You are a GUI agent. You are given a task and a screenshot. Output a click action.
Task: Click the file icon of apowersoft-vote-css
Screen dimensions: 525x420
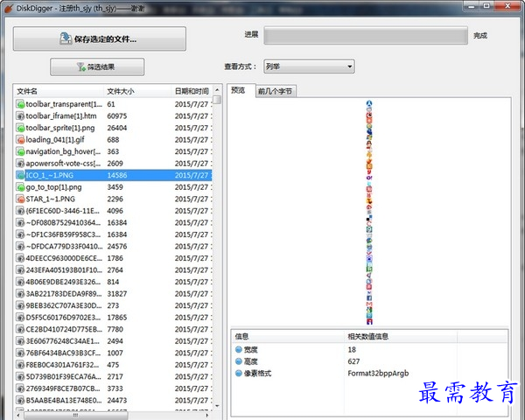(x=20, y=164)
